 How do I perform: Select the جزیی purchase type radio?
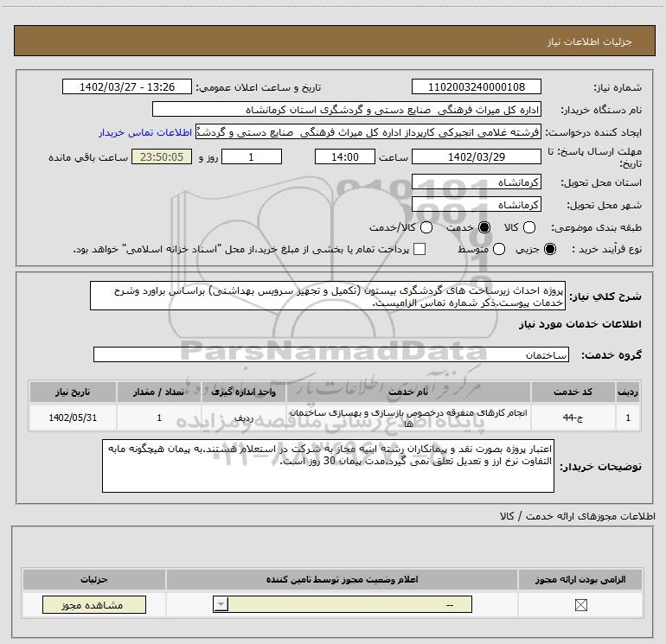click(x=550, y=249)
